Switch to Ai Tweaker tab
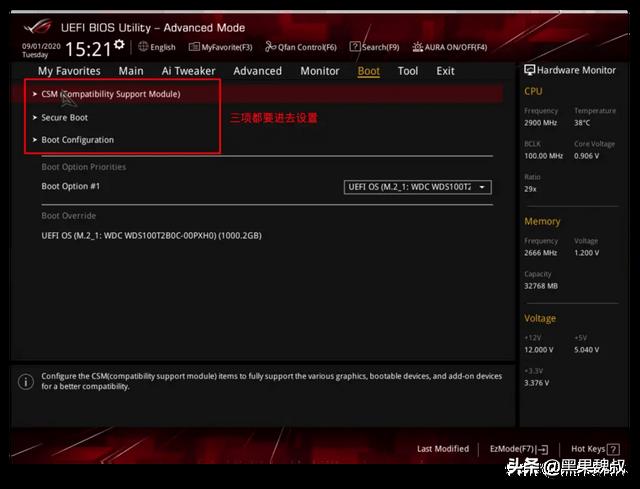640x489 pixels. coord(188,71)
